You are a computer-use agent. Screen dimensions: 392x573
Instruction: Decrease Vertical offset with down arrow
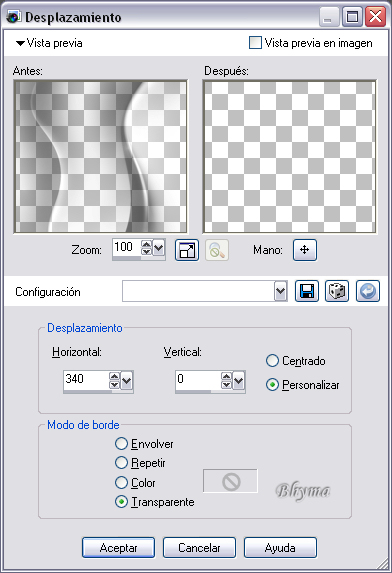pyautogui.click(x=227, y=384)
